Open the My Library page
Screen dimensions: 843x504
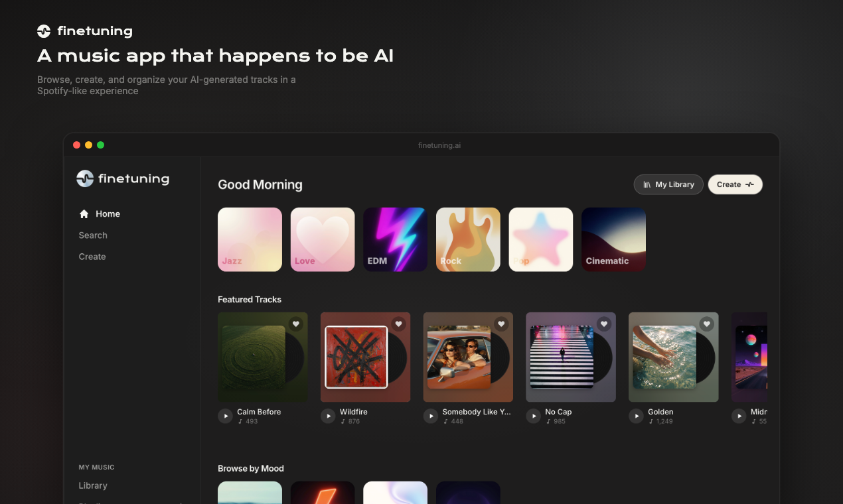click(x=668, y=184)
